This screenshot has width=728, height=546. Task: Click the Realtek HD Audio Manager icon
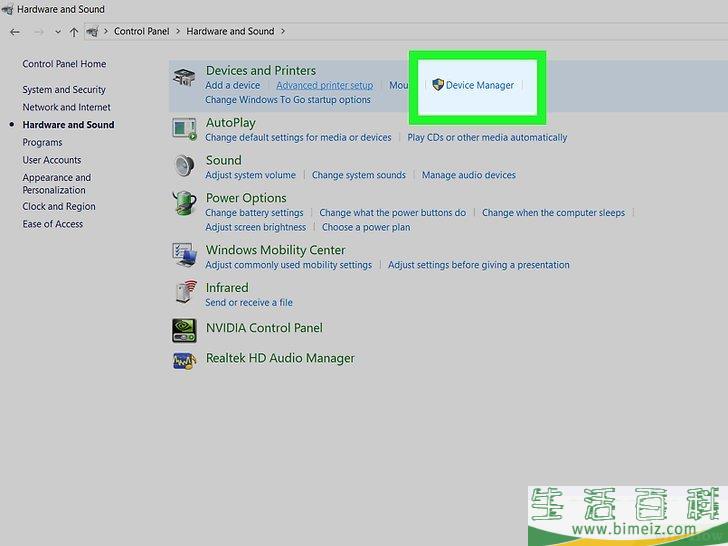pos(185,359)
